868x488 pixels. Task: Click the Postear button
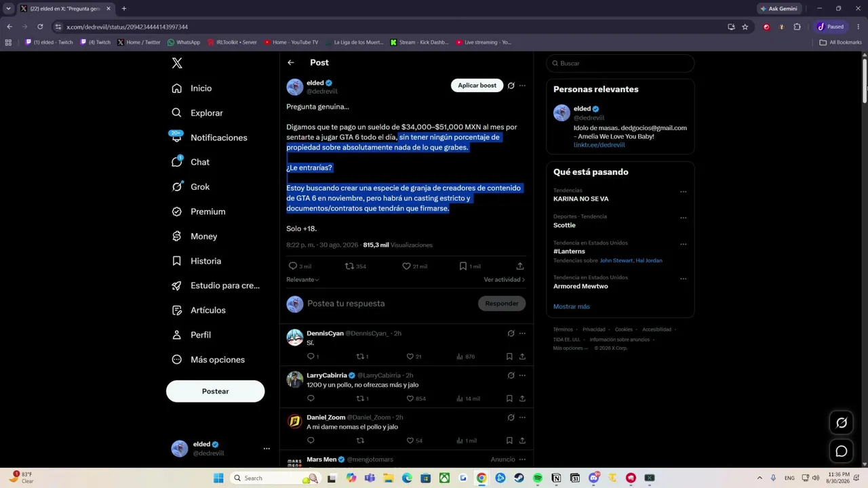click(x=216, y=391)
